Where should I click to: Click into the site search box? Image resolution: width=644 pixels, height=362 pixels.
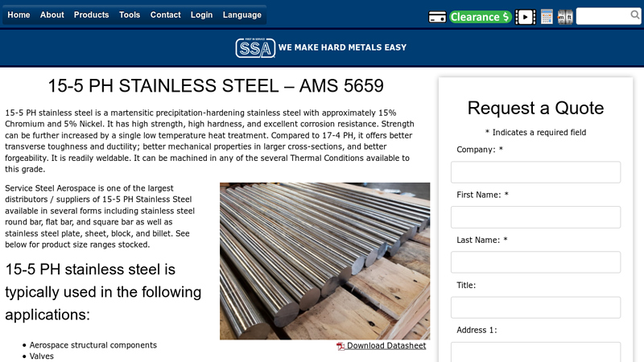[x=603, y=16]
